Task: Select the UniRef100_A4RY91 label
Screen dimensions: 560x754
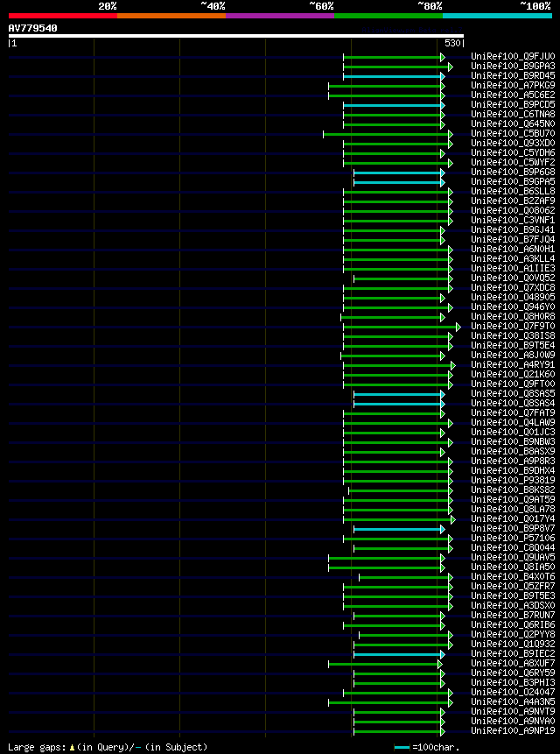Action: pyautogui.click(x=513, y=364)
